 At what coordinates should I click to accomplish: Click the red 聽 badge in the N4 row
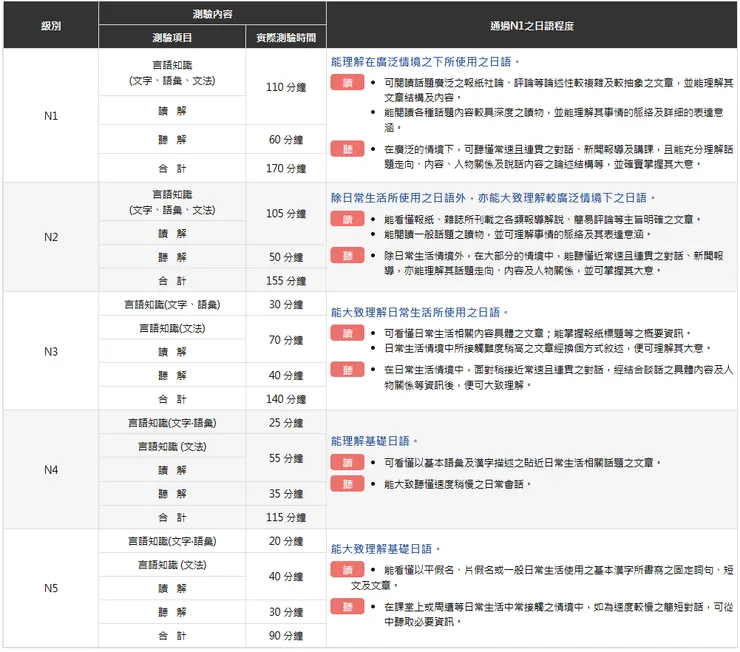click(347, 484)
